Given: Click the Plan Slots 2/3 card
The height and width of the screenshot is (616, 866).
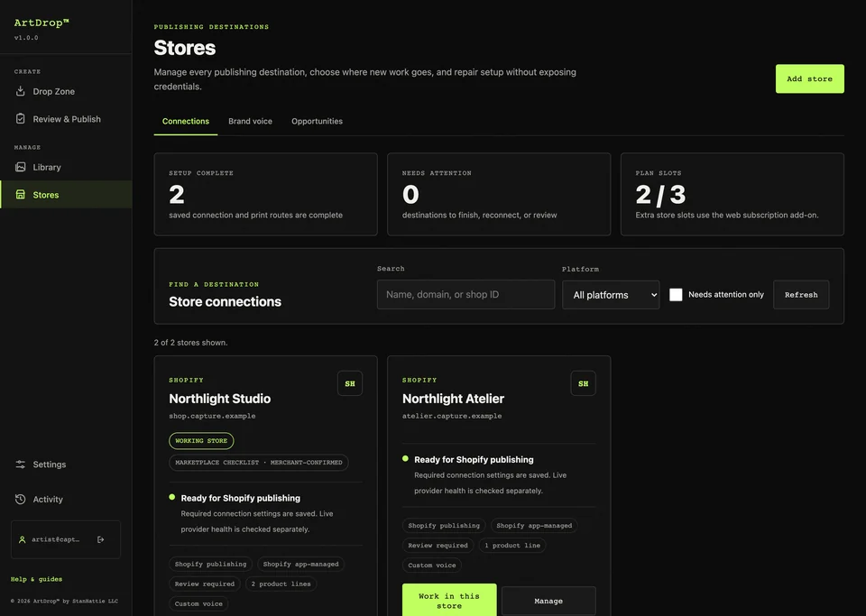Looking at the screenshot, I should (732, 194).
